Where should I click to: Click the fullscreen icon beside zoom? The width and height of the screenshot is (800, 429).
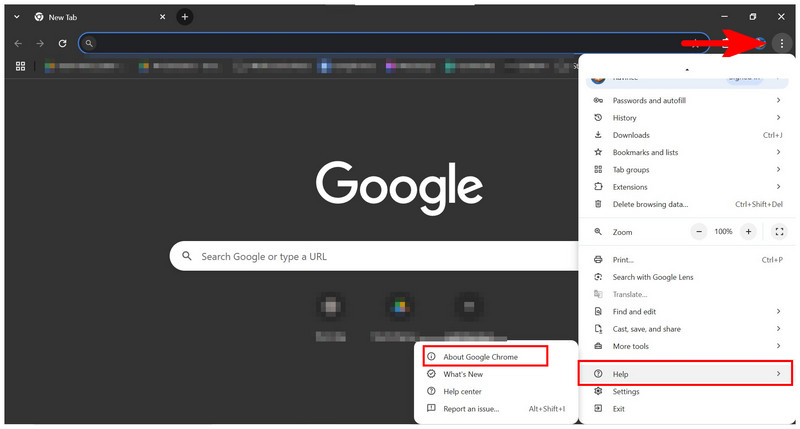pyautogui.click(x=779, y=231)
